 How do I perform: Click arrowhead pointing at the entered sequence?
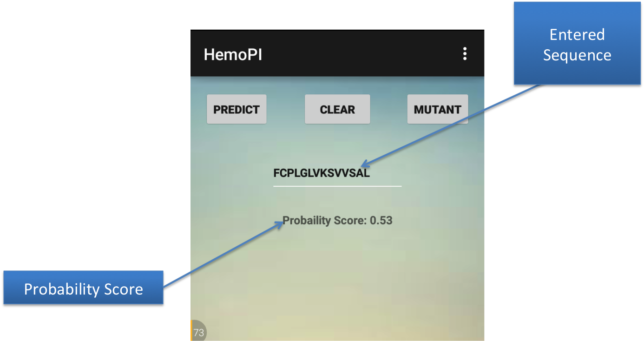point(364,164)
